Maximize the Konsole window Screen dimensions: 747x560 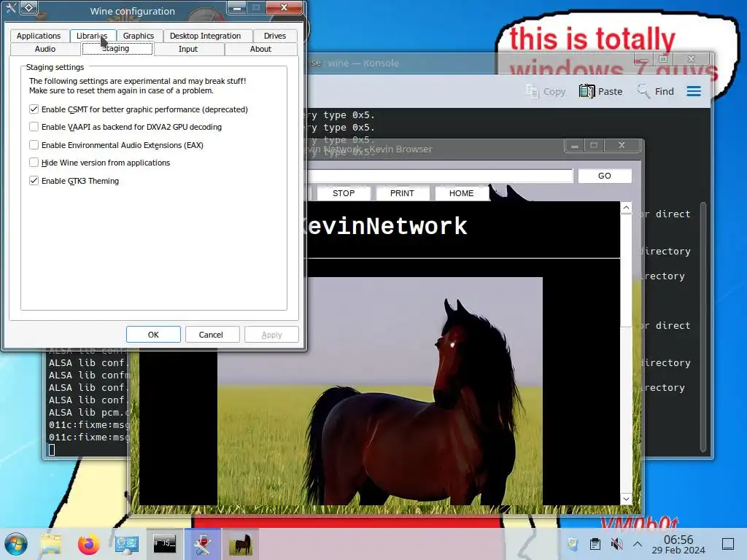click(662, 59)
